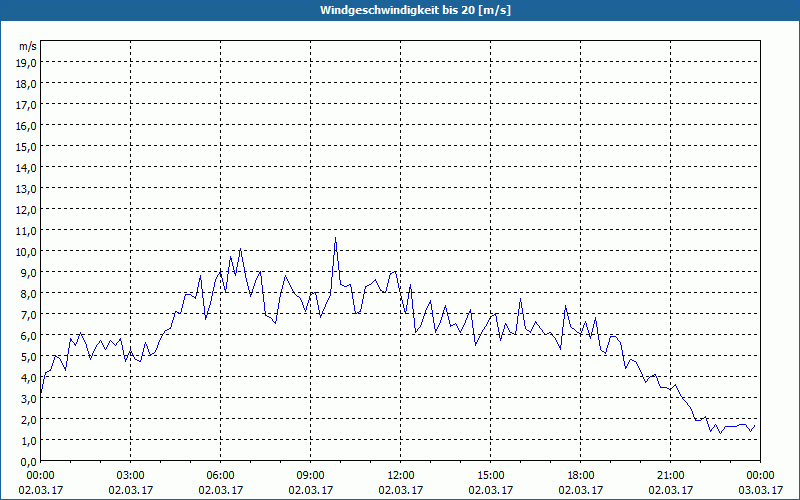Viewport: 800px width, 500px height.
Task: Click the 03.03.17 date label
Action: pos(761,490)
